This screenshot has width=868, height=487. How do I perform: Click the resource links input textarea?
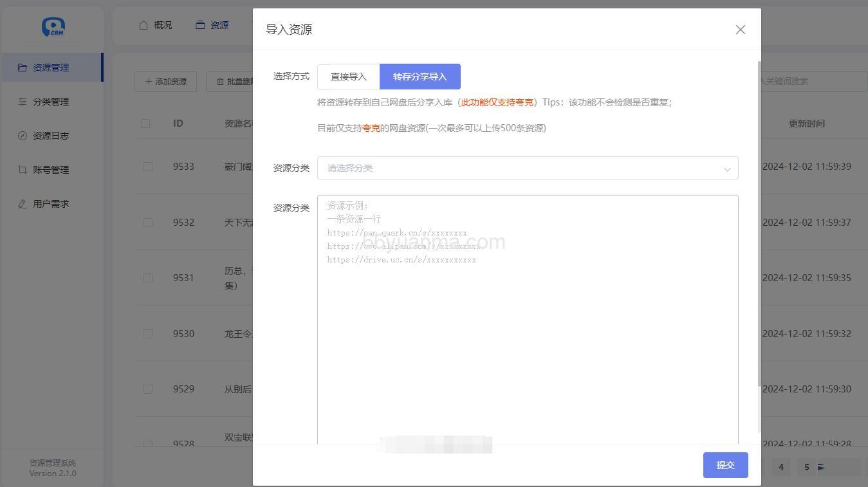click(527, 315)
